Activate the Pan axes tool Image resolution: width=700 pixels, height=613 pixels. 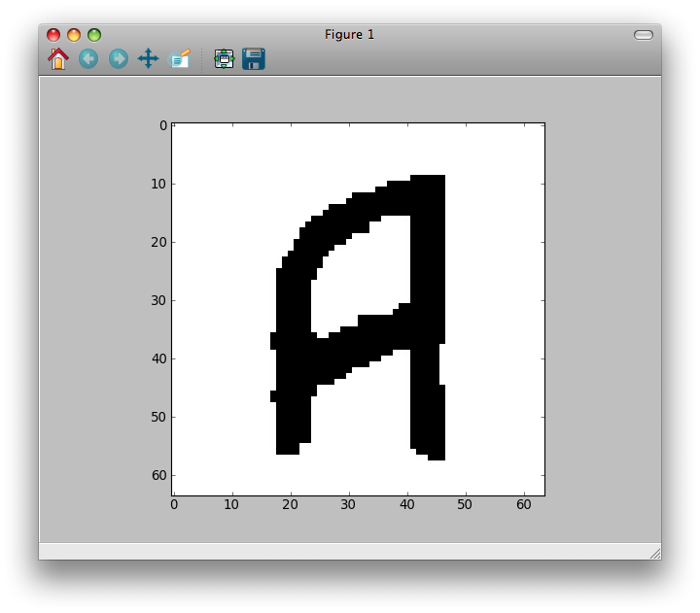148,59
